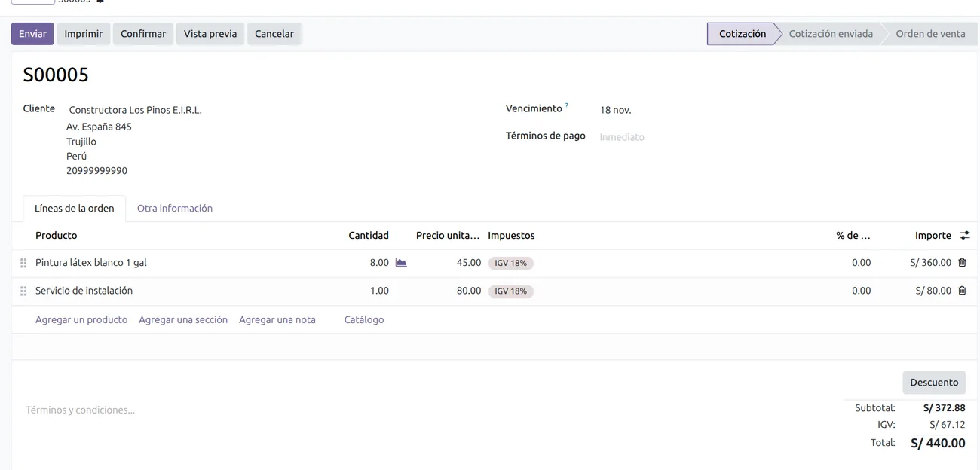Cancel the order with Cancelar
The image size is (980, 470).
[x=274, y=34]
